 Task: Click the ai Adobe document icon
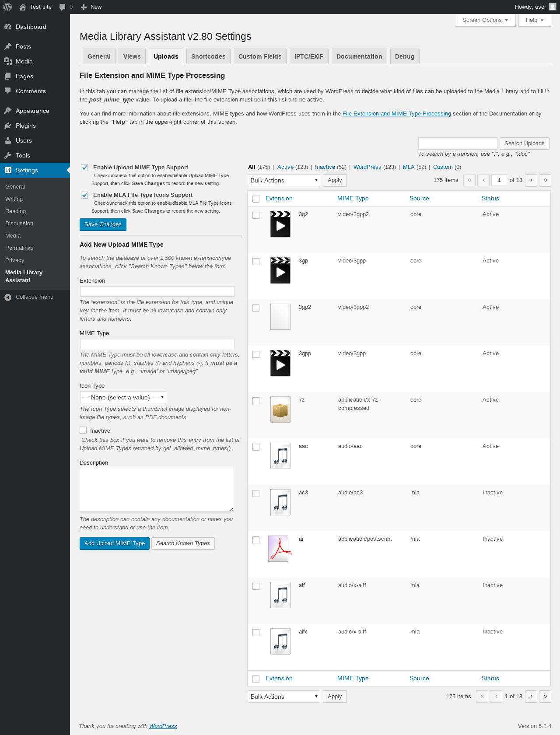pos(279,549)
